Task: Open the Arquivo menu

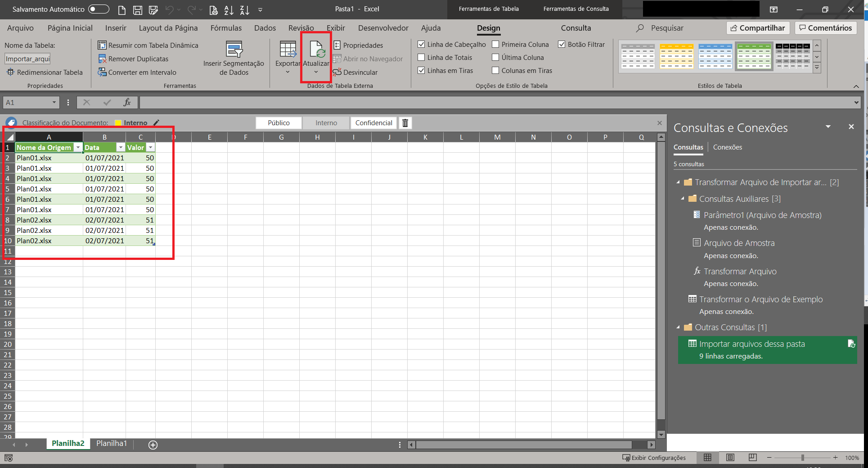Action: (x=20, y=28)
